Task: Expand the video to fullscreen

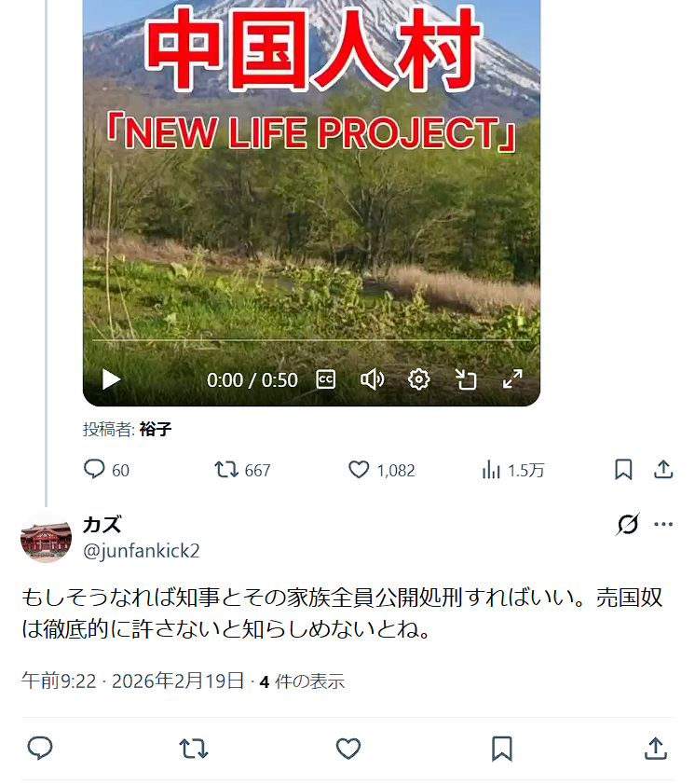Action: pos(512,379)
